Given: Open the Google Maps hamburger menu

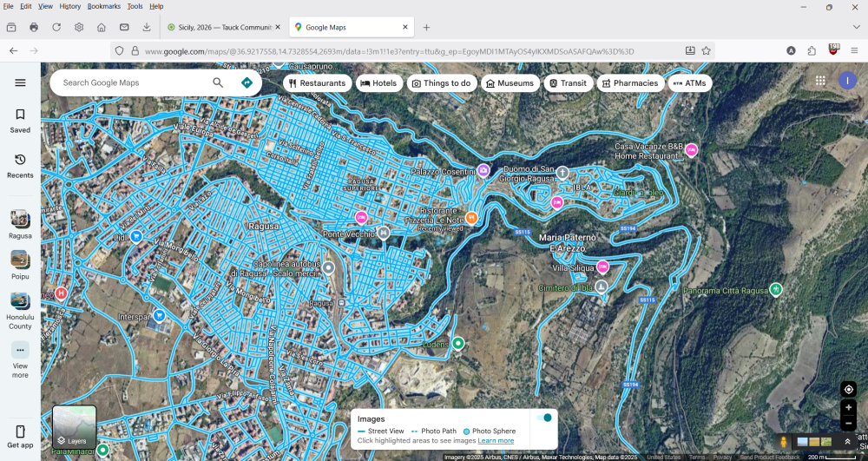Looking at the screenshot, I should [x=20, y=82].
